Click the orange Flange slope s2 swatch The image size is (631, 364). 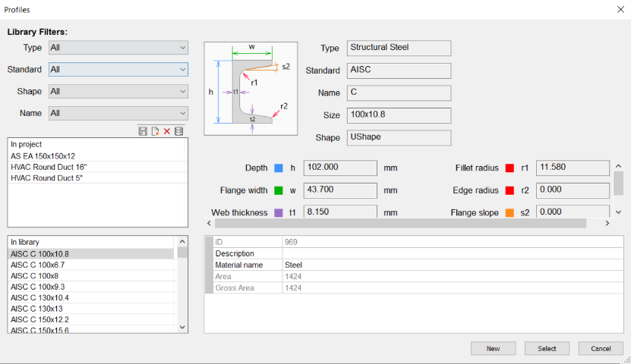(x=510, y=212)
